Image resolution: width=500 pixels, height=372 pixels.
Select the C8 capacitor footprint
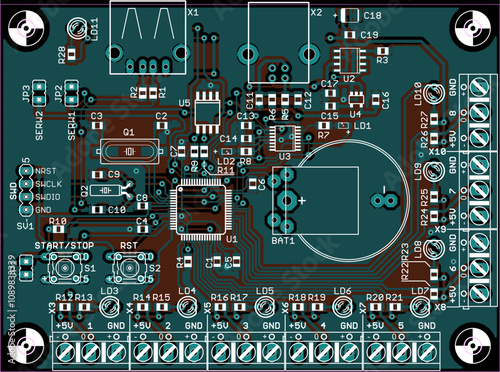coord(143,206)
